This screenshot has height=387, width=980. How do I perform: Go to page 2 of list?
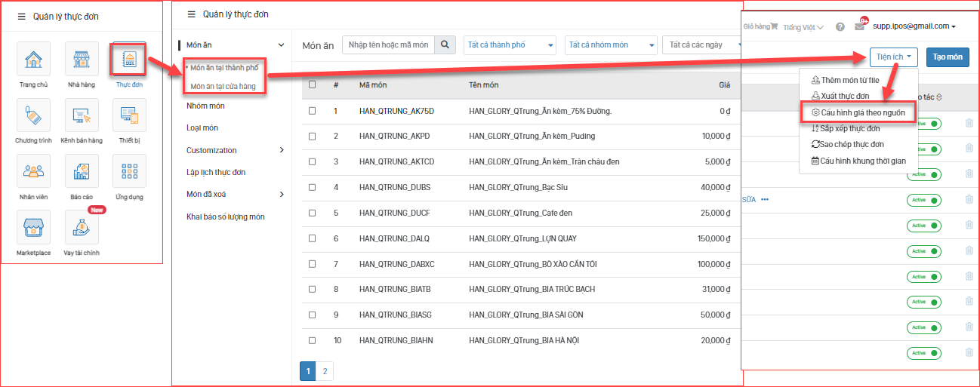pyautogui.click(x=325, y=371)
